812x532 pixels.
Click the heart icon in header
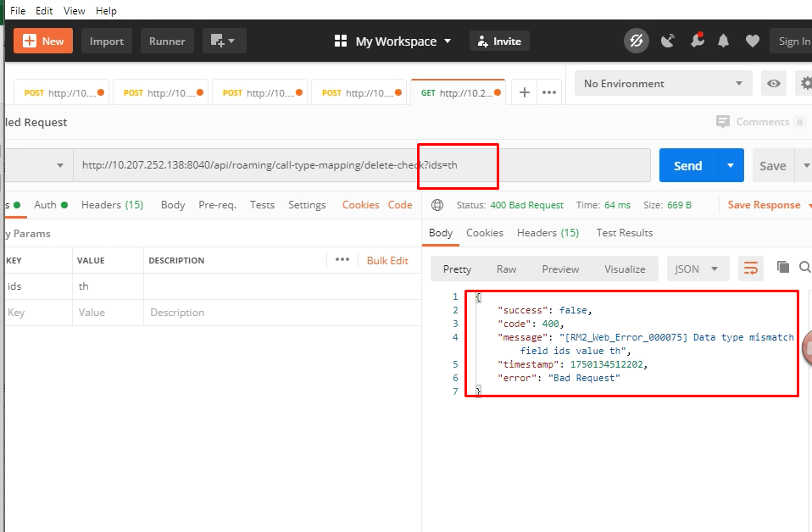(752, 41)
